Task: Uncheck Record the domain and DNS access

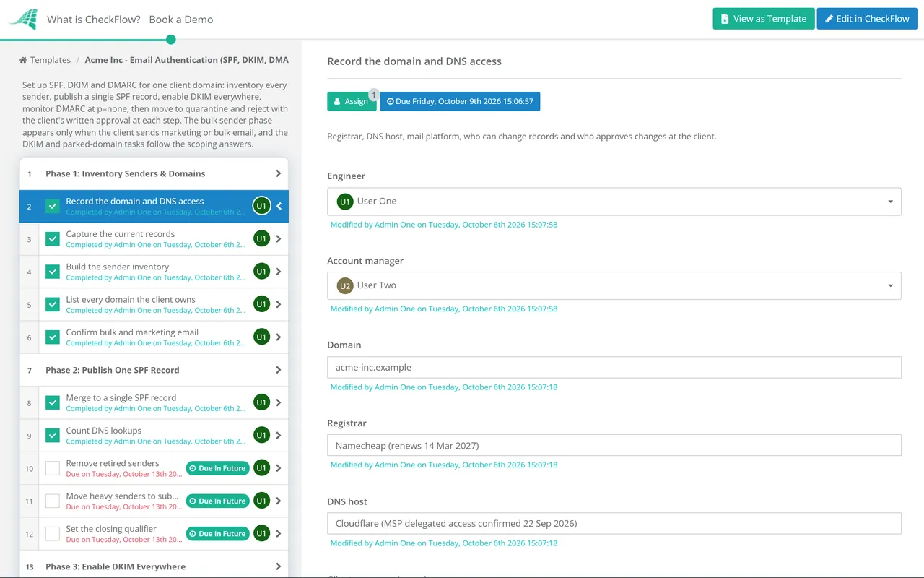Action: coord(53,206)
